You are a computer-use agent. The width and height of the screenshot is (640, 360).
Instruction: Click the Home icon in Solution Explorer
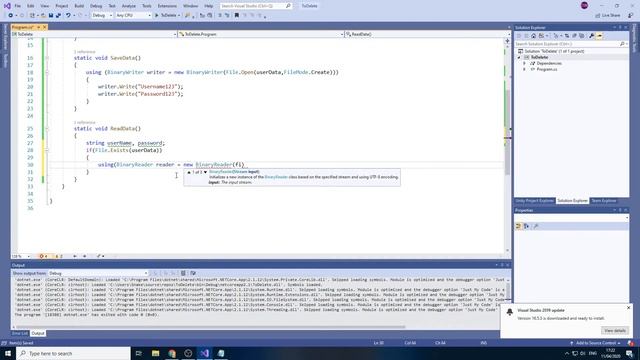533,36
